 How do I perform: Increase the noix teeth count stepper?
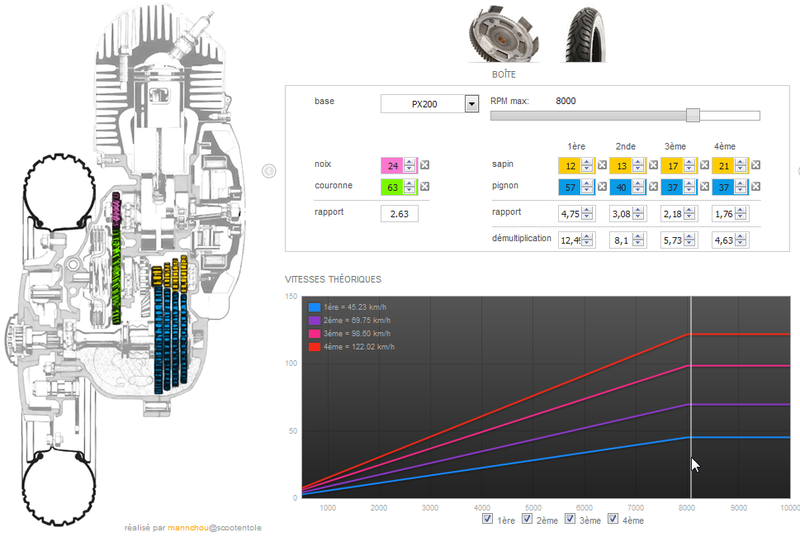(x=409, y=162)
